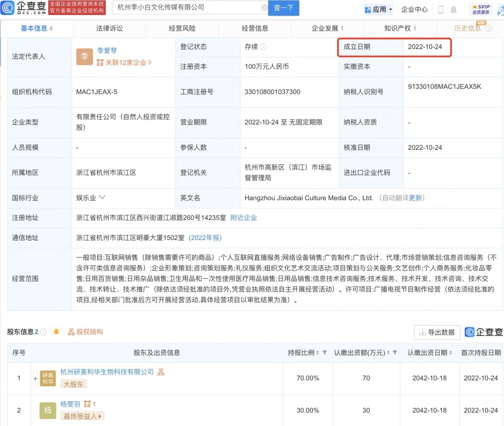Viewport: 504px width, 426px height.
Task: Click the organization code MAC1JEAX-5
Action: (x=97, y=92)
